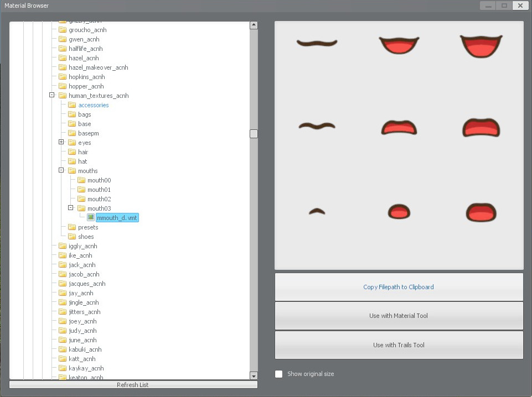Close the Material Browser window
Viewport: 532px width, 397px height.
[520, 6]
